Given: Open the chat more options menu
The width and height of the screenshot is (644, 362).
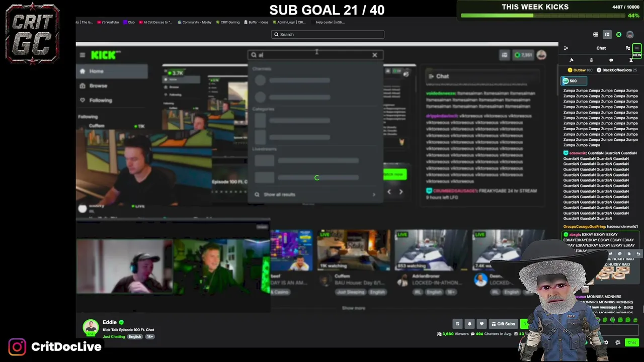Looking at the screenshot, I should 637,48.
